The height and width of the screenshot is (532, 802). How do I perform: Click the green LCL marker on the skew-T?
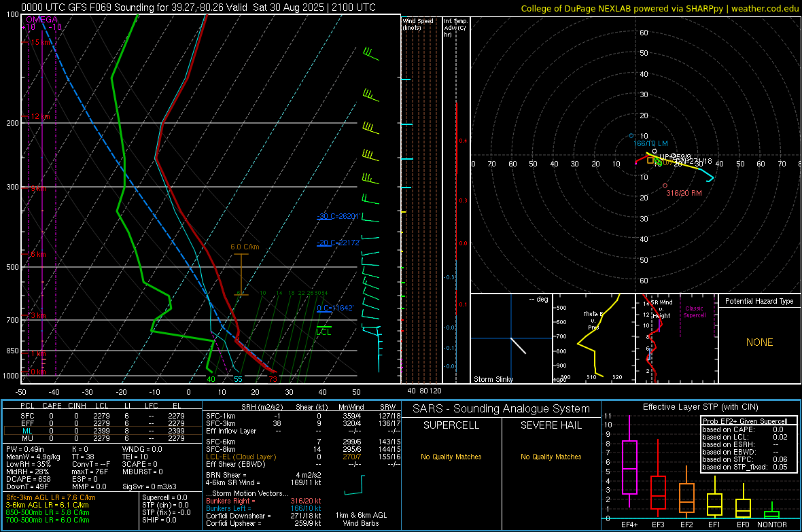(x=324, y=330)
